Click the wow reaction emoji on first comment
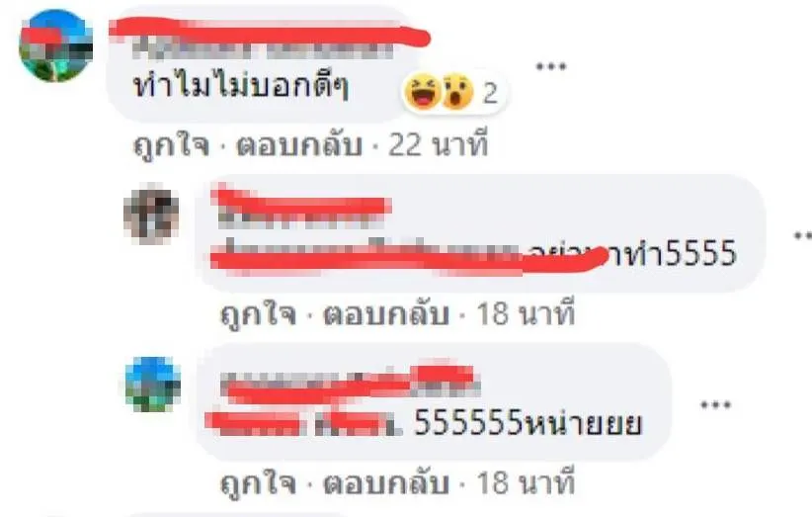 pos(456,91)
